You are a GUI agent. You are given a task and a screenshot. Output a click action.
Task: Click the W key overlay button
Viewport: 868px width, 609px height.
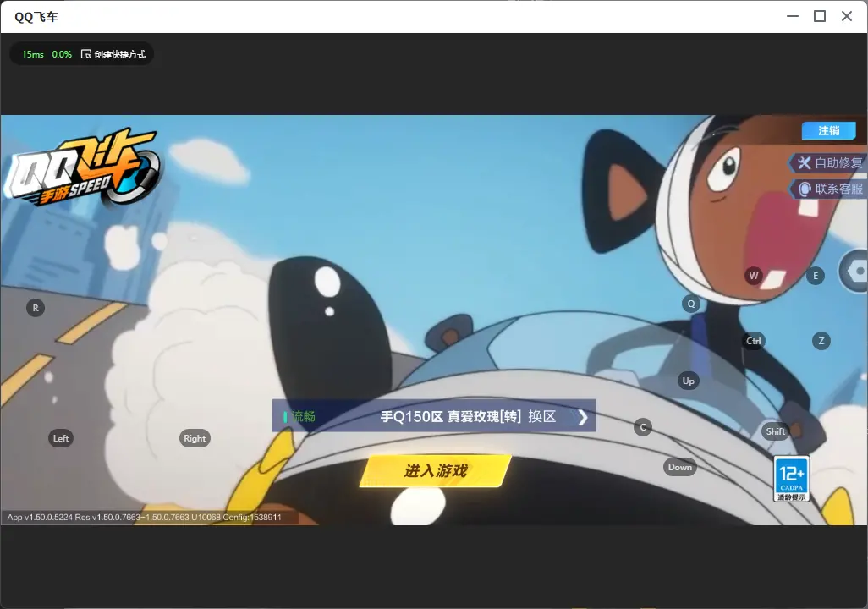click(754, 276)
